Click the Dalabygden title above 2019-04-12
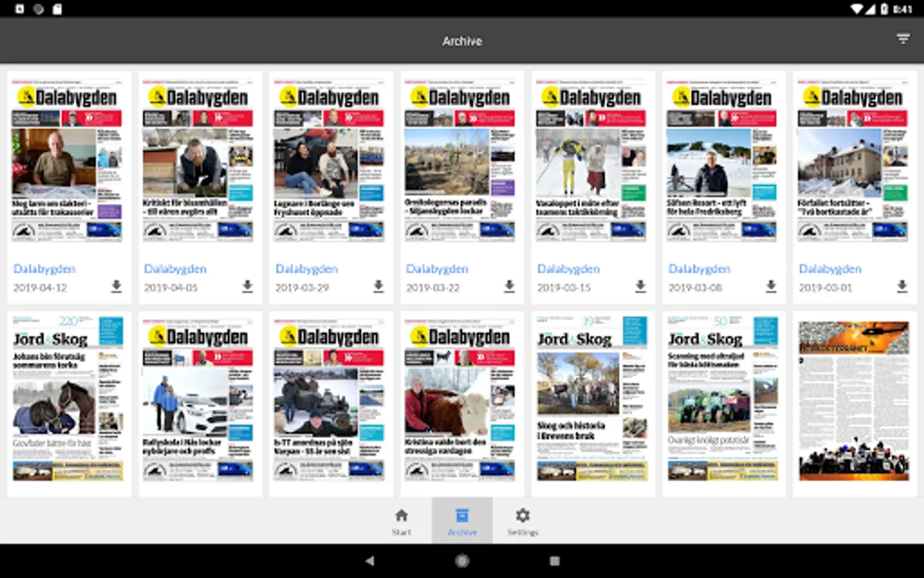 (x=44, y=268)
